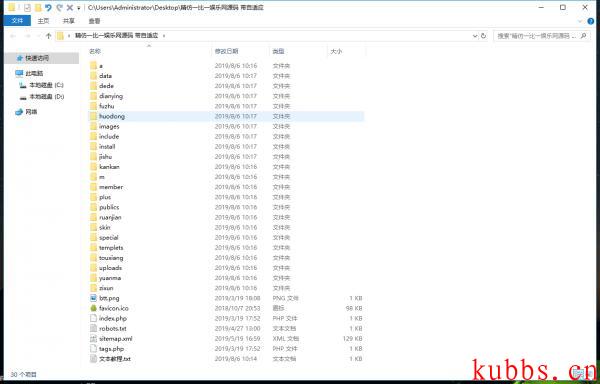Click the properties checkmark icon in title bar
This screenshot has width=600, height=384.
(x=27, y=7)
